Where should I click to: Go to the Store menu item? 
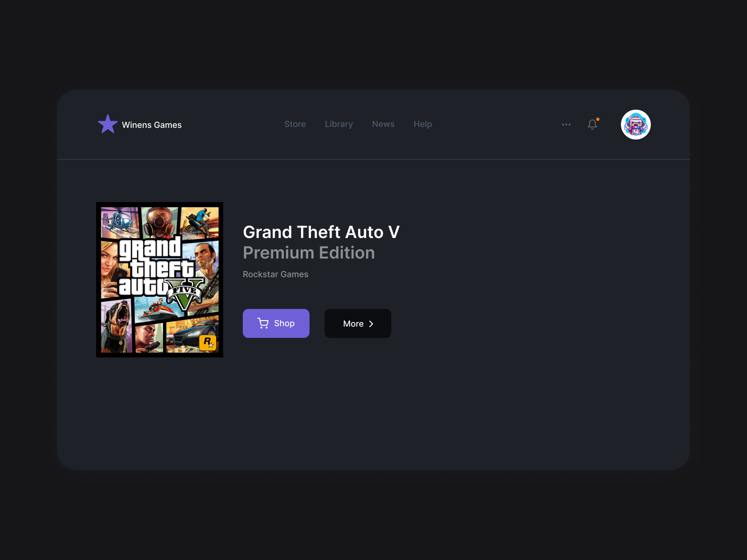tap(295, 124)
